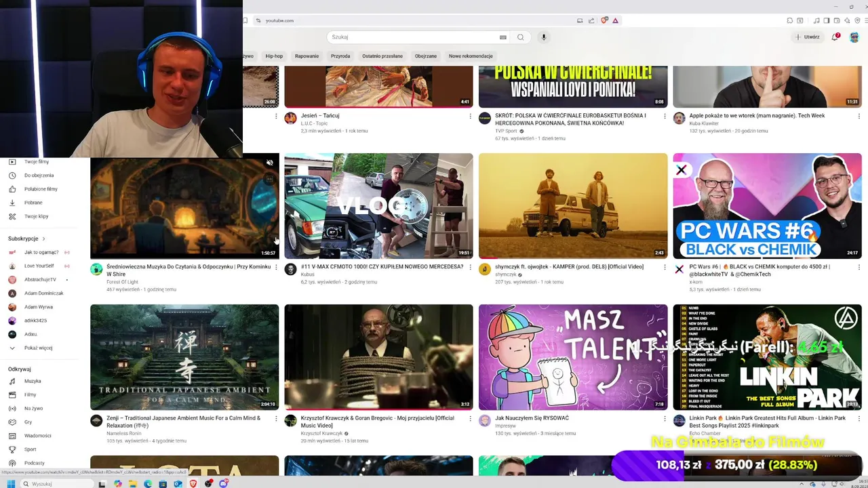Click the YouTube search input field
This screenshot has height=488, width=868.
tap(414, 37)
